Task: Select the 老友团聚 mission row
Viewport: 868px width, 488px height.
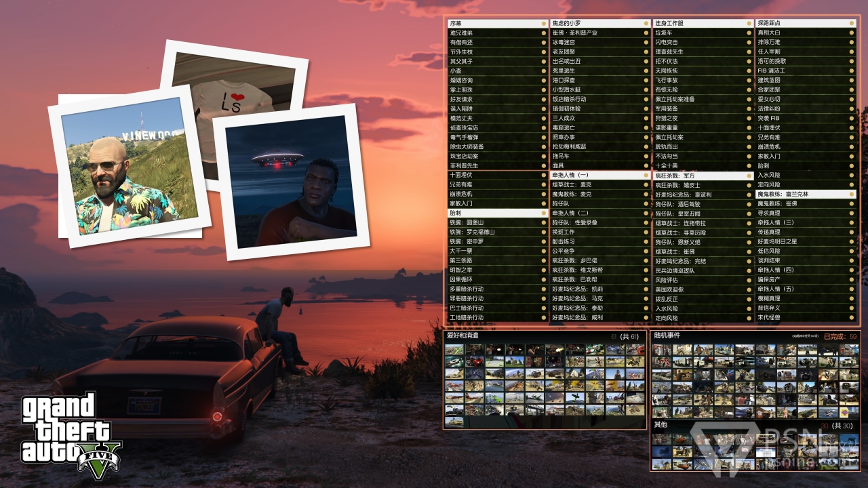Action: 600,52
